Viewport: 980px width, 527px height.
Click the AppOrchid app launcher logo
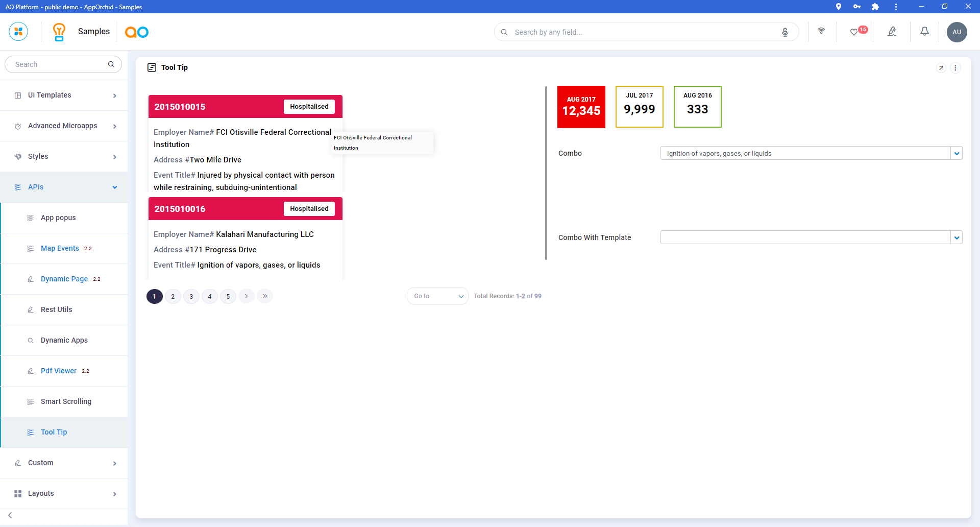coord(18,32)
